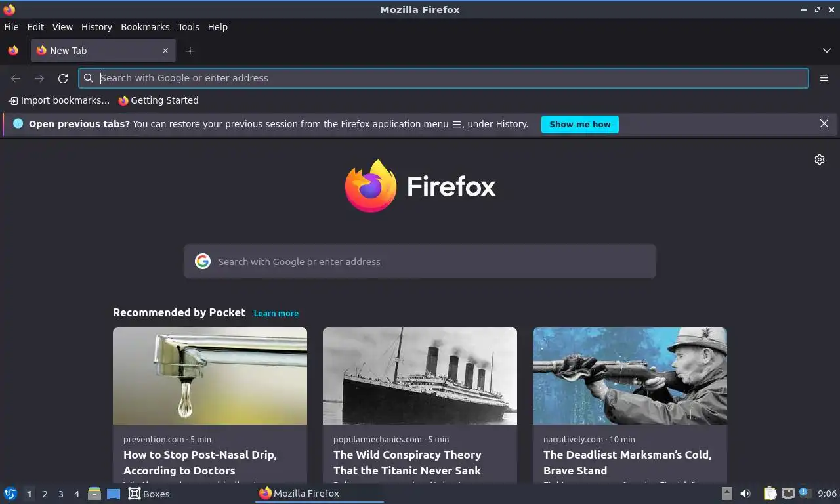Screen dimensions: 840x504
Task: Click the Firefox View icon in tab strip
Action: [13, 51]
